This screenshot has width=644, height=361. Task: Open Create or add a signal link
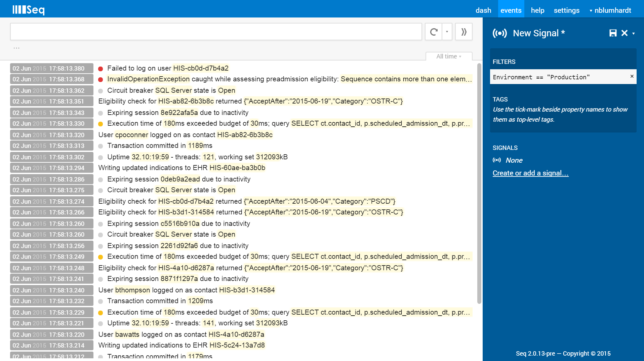point(530,173)
